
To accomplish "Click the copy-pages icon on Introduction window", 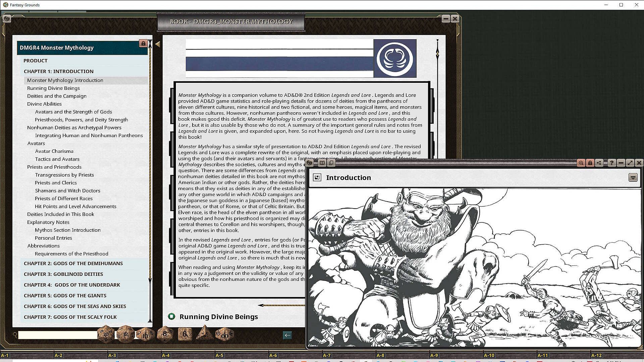I will (x=331, y=163).
